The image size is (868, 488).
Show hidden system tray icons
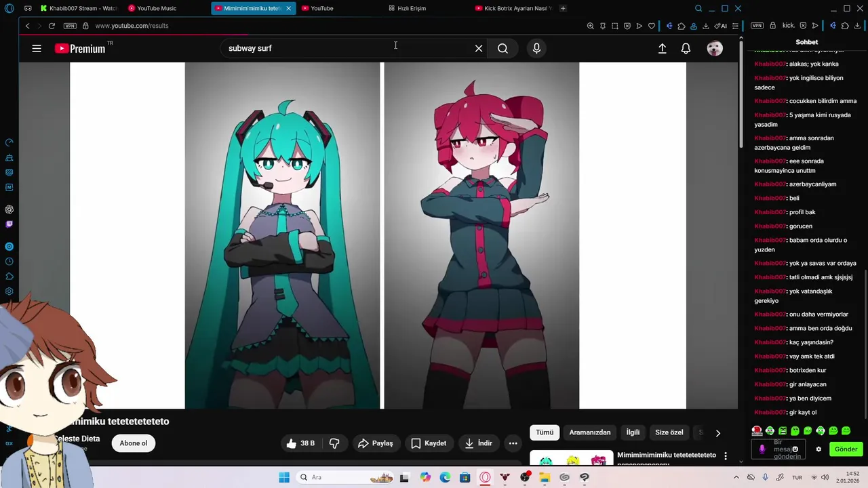(736, 477)
